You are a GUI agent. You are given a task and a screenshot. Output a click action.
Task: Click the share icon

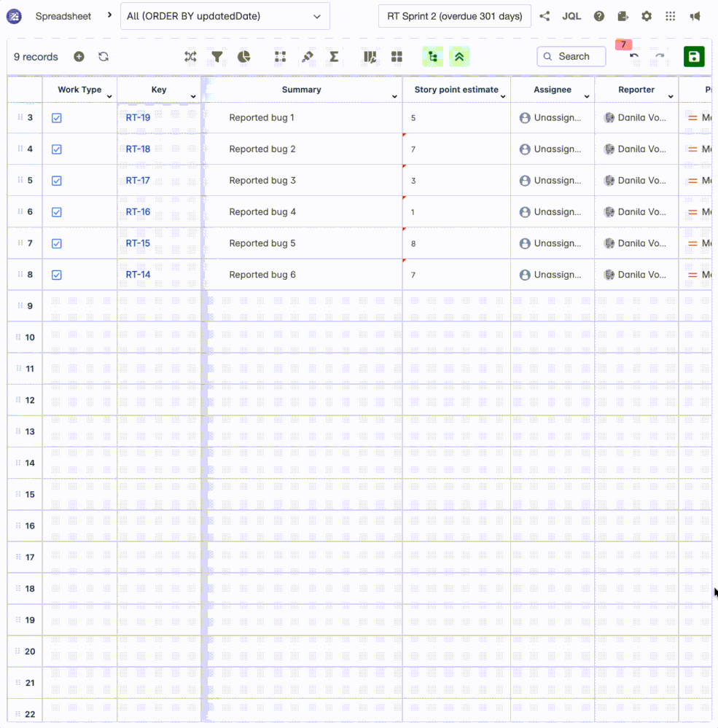[545, 16]
